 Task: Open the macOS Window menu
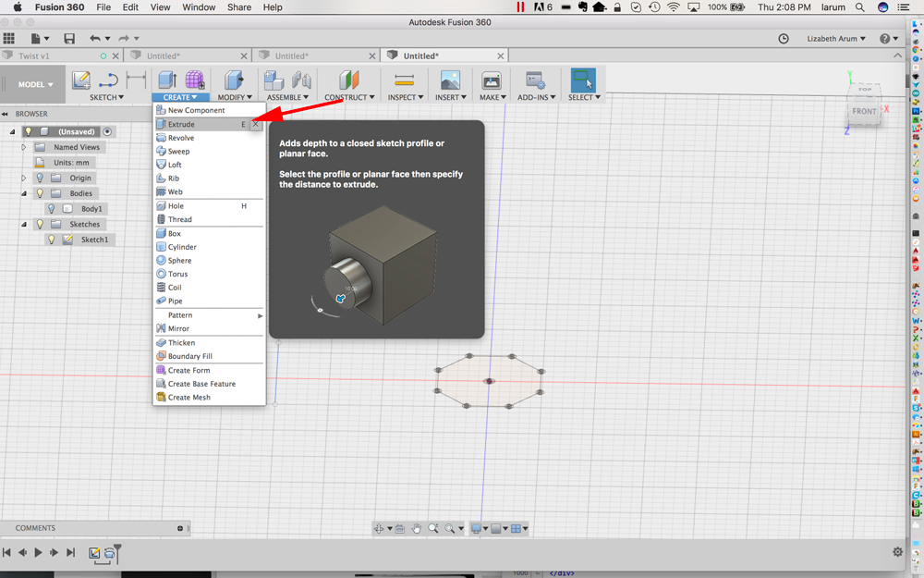199,7
